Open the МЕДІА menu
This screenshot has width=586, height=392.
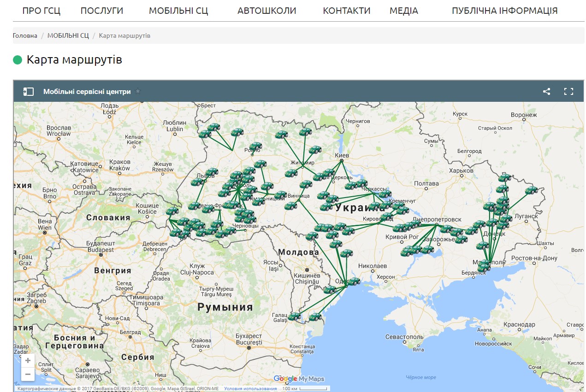[x=403, y=11]
